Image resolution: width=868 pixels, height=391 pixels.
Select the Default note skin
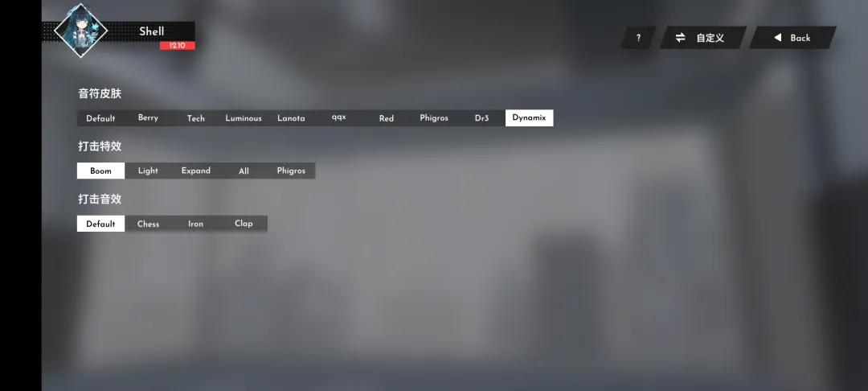click(100, 118)
